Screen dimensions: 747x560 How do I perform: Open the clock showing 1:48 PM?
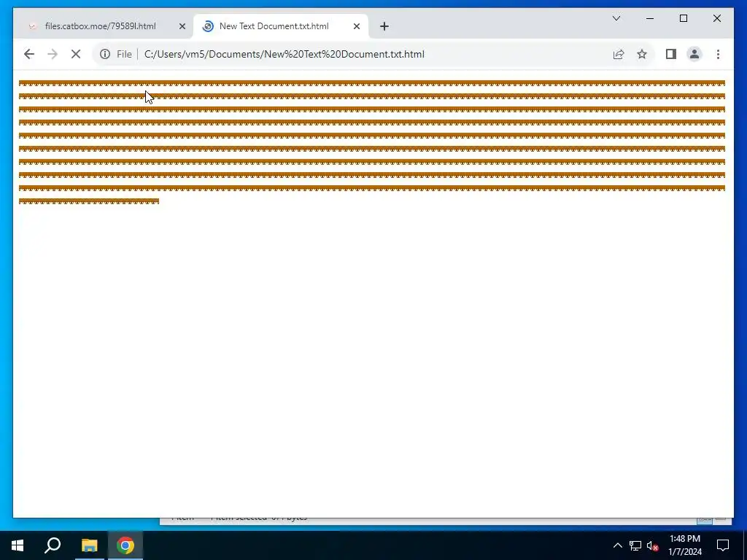(x=684, y=545)
